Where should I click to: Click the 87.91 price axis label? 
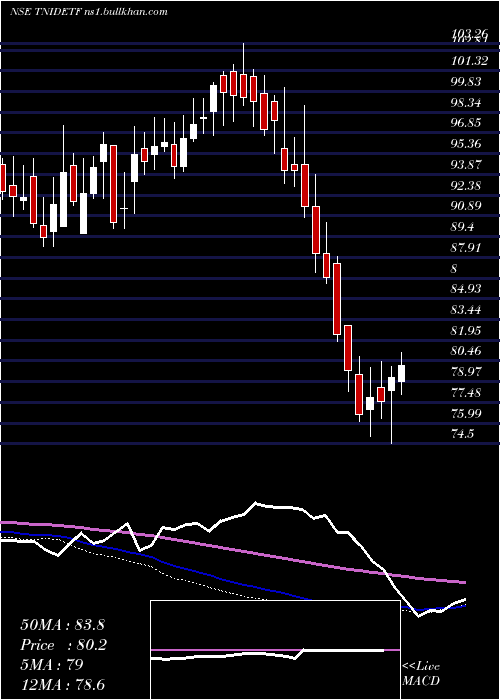pyautogui.click(x=466, y=247)
